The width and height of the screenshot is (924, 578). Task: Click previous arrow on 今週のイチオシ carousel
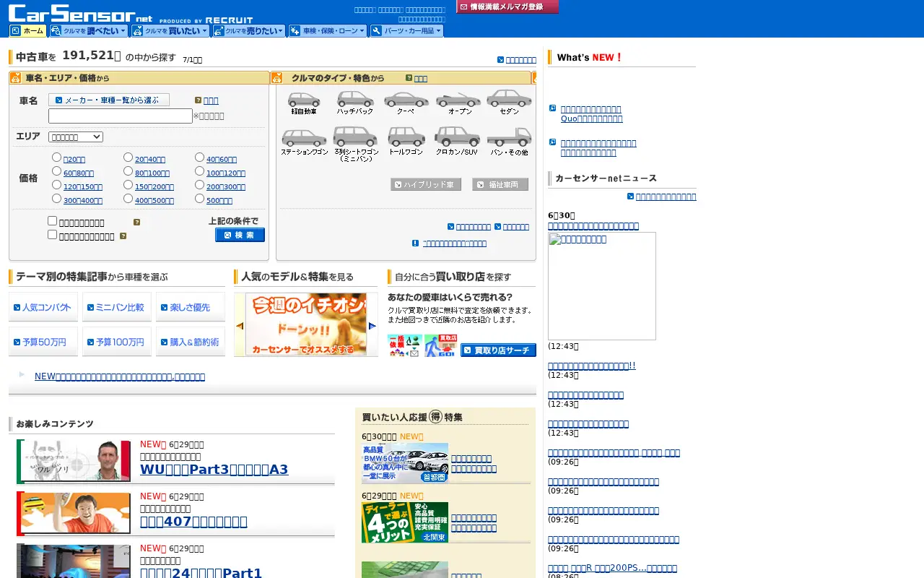tap(240, 326)
